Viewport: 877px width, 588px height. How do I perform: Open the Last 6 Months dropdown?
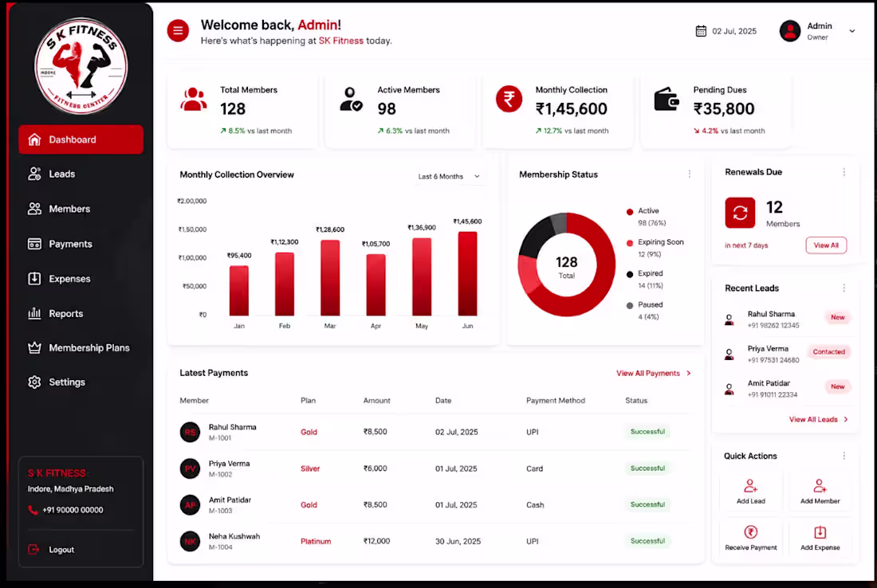coord(449,177)
